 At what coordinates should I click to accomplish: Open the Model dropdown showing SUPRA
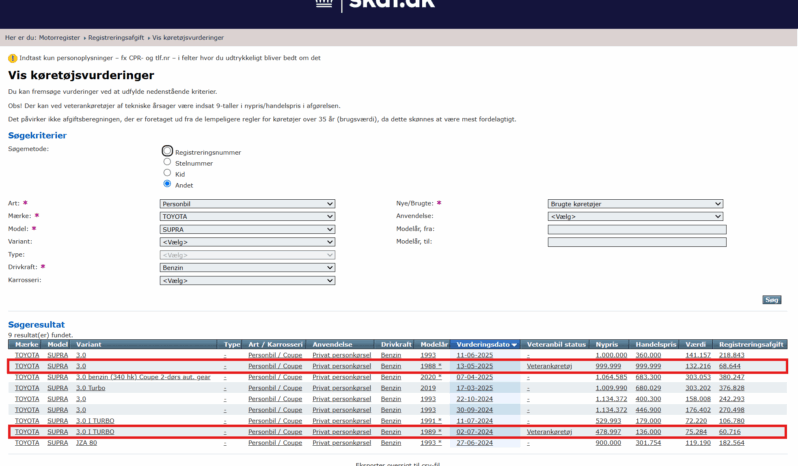coord(247,229)
